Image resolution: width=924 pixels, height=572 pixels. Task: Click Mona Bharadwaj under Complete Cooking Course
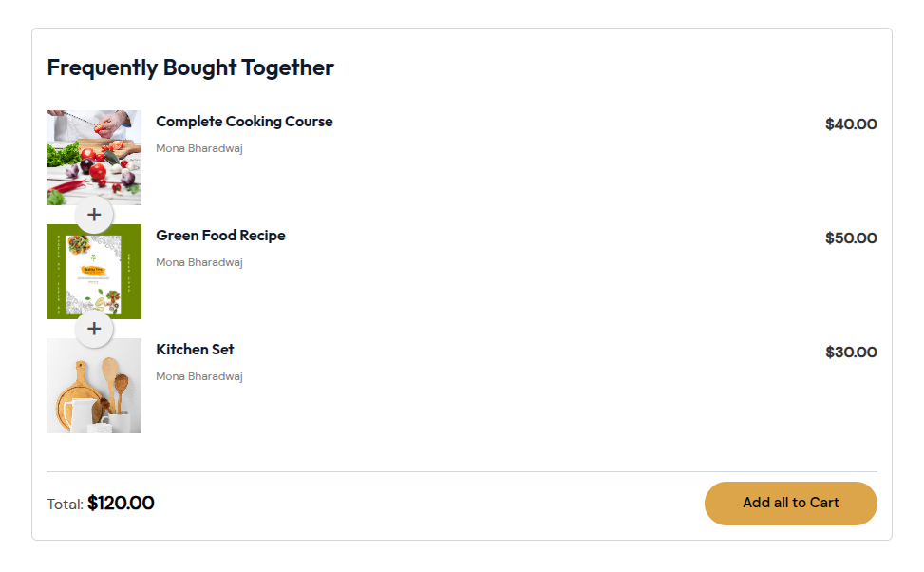(199, 148)
